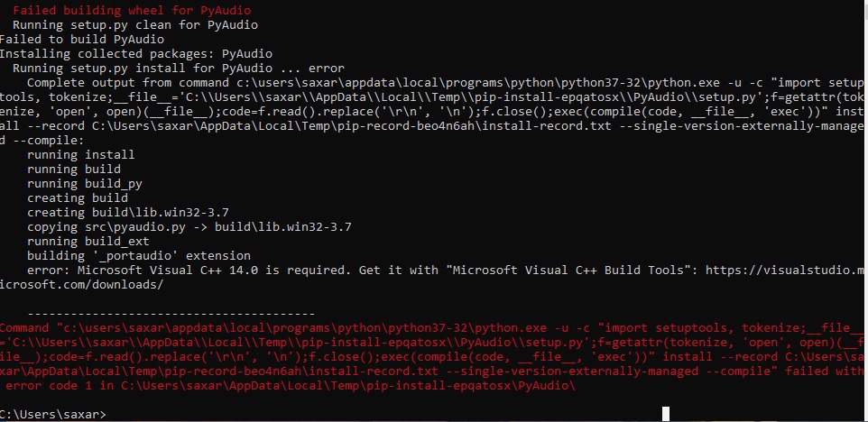Click the 'creating build\lib.win32-3.7' line
The height and width of the screenshot is (422, 868).
pyautogui.click(x=128, y=213)
